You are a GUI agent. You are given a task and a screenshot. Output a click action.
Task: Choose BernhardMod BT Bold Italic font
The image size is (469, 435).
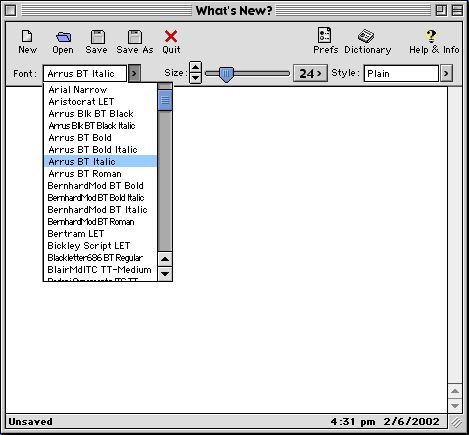pyautogui.click(x=100, y=198)
